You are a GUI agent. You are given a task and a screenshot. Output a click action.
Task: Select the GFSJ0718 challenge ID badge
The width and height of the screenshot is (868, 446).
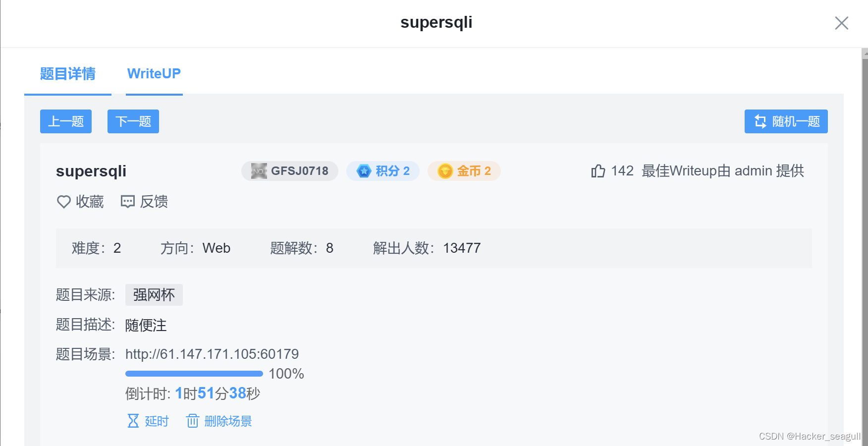click(289, 170)
